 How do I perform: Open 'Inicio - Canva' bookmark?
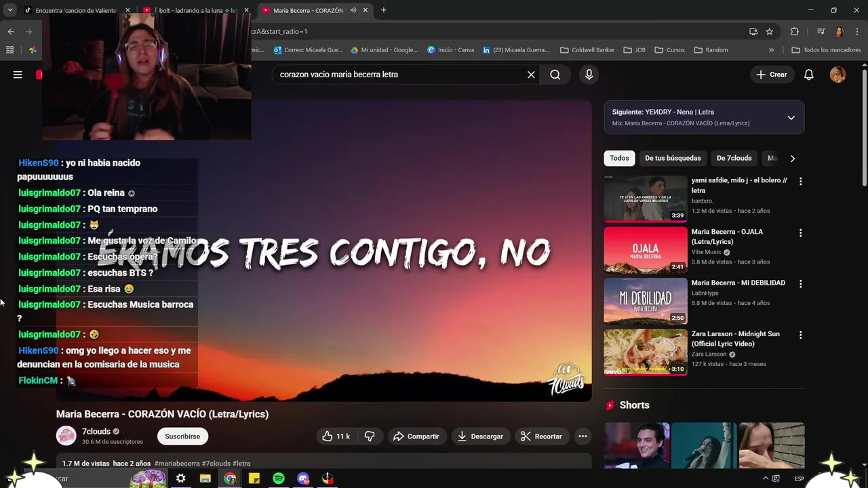point(450,49)
